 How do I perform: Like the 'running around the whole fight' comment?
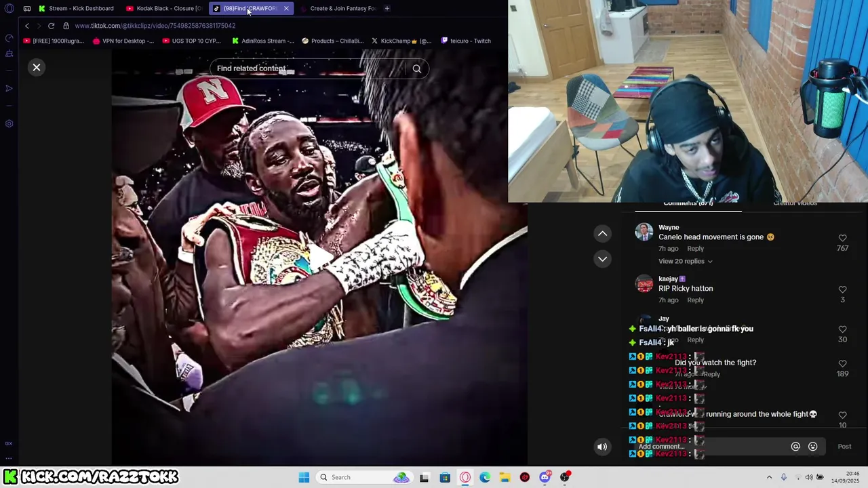(x=842, y=415)
